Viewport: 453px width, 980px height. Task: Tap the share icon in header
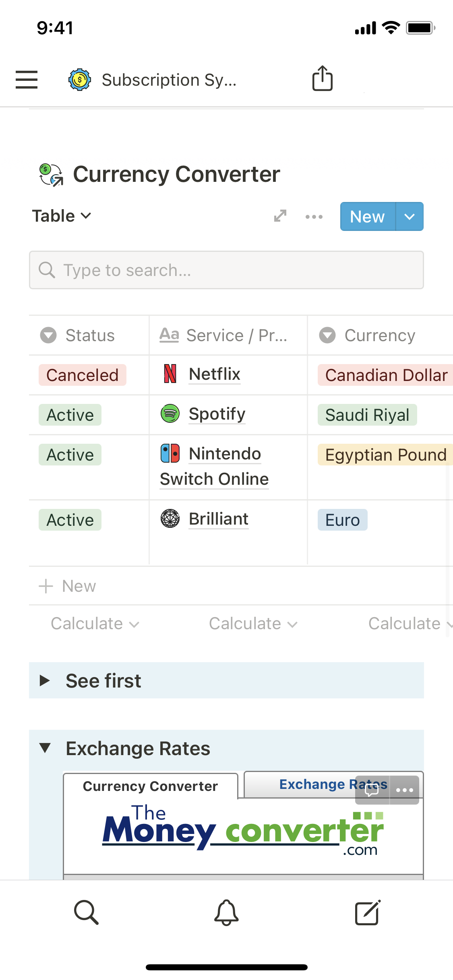tap(323, 78)
